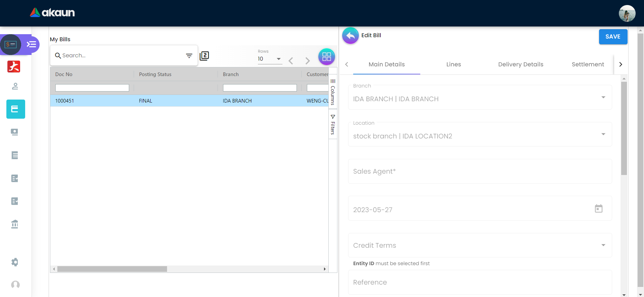Open the billing app icon in sidebar
The height and width of the screenshot is (297, 644).
(10, 45)
